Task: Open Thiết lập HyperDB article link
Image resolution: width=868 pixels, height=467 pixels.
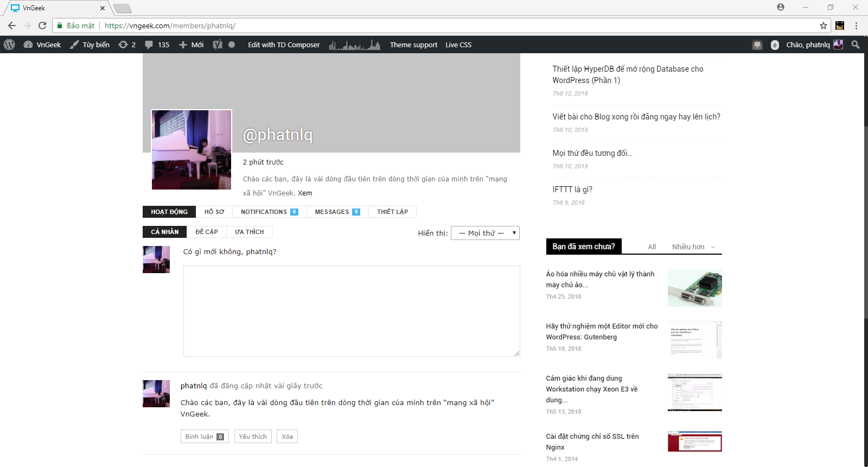Action: point(628,74)
